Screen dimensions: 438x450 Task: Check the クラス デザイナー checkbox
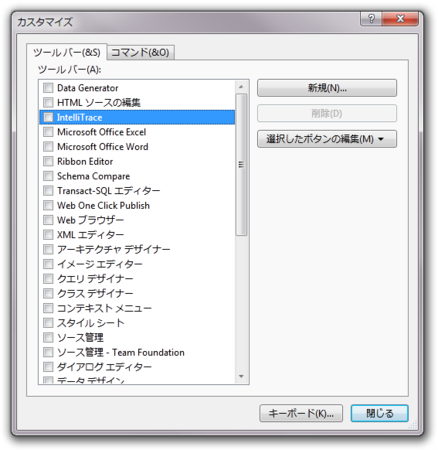[48, 293]
